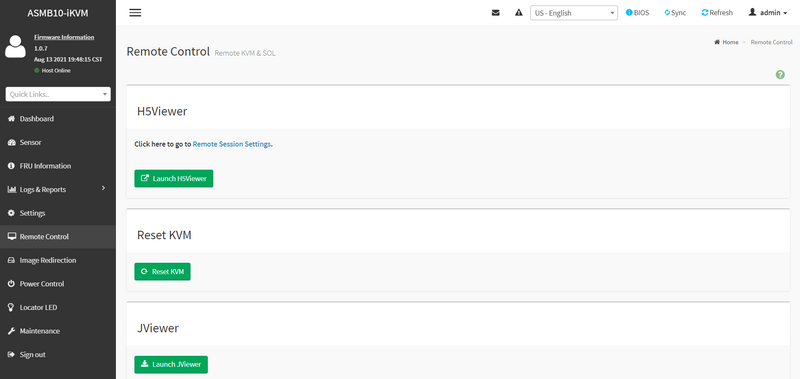Click the Reset KVM button
Screen dimensions: 800x379
(x=162, y=272)
